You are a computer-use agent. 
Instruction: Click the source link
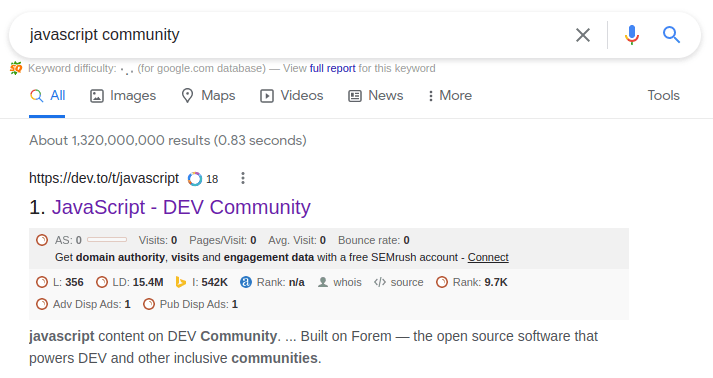(407, 282)
